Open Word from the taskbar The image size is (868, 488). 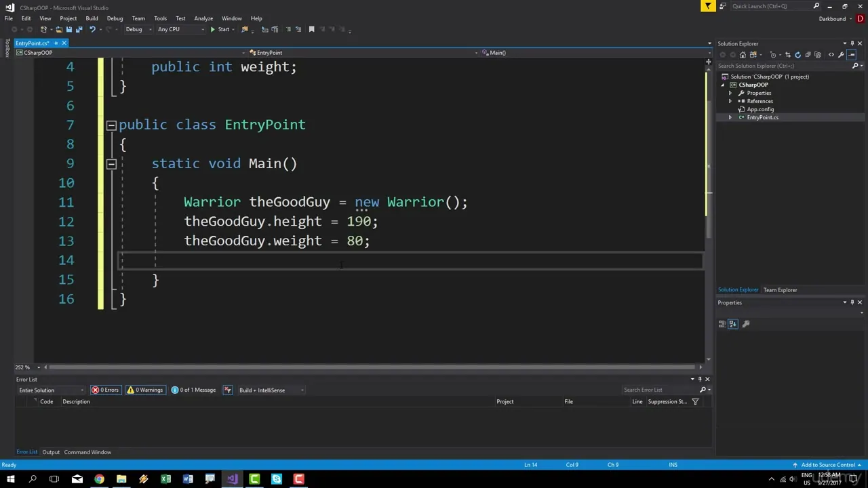click(x=188, y=479)
